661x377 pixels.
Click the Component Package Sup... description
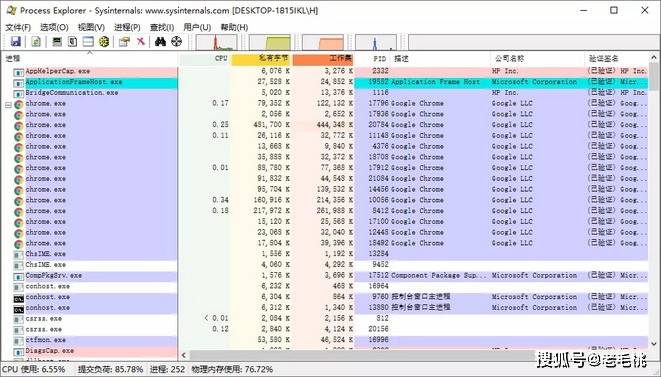tap(438, 276)
